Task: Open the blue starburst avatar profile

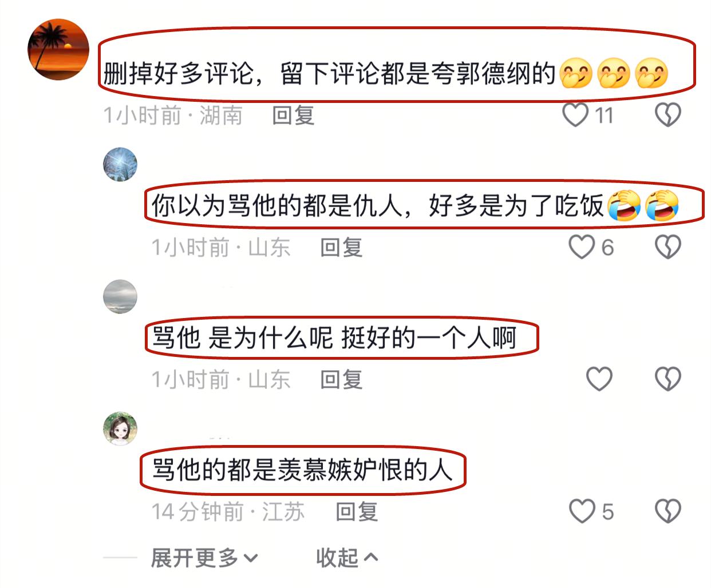Action: click(x=120, y=165)
